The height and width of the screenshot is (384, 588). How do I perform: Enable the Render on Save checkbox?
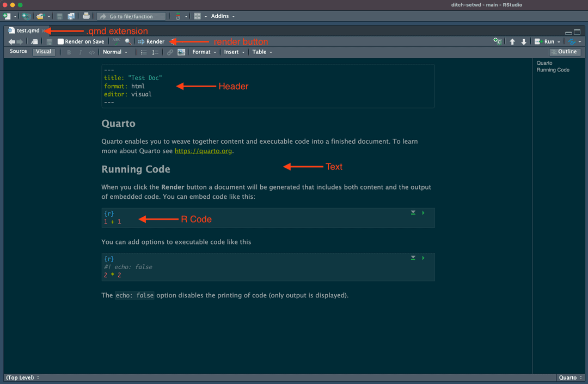tap(61, 41)
